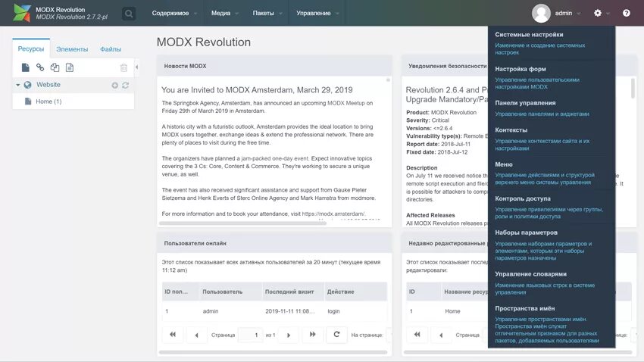Refresh the Website context tree
The width and height of the screenshot is (644, 362).
coord(125,86)
